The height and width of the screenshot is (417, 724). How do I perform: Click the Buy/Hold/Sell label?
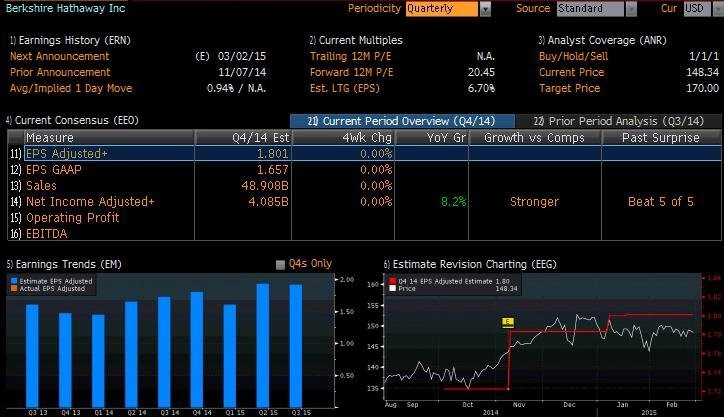573,56
